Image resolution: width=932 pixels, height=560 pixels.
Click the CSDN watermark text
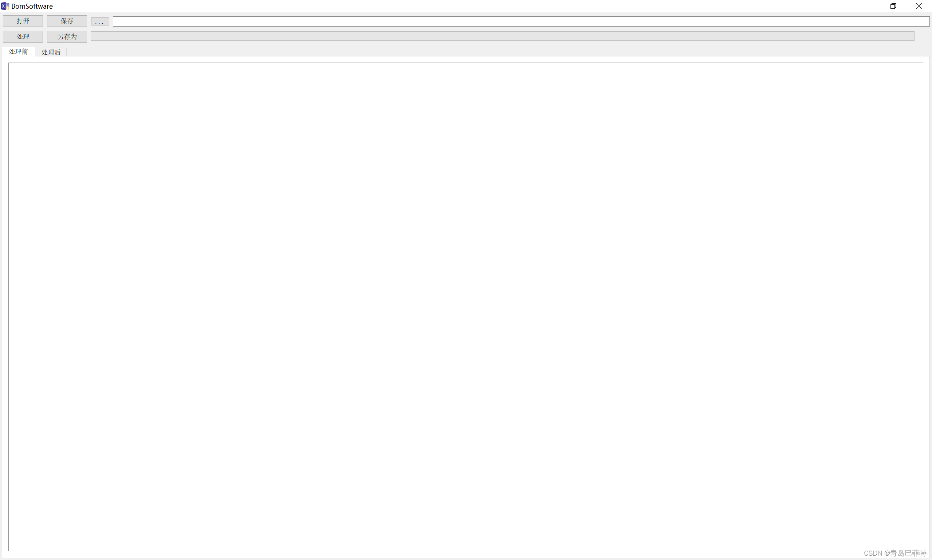point(895,553)
